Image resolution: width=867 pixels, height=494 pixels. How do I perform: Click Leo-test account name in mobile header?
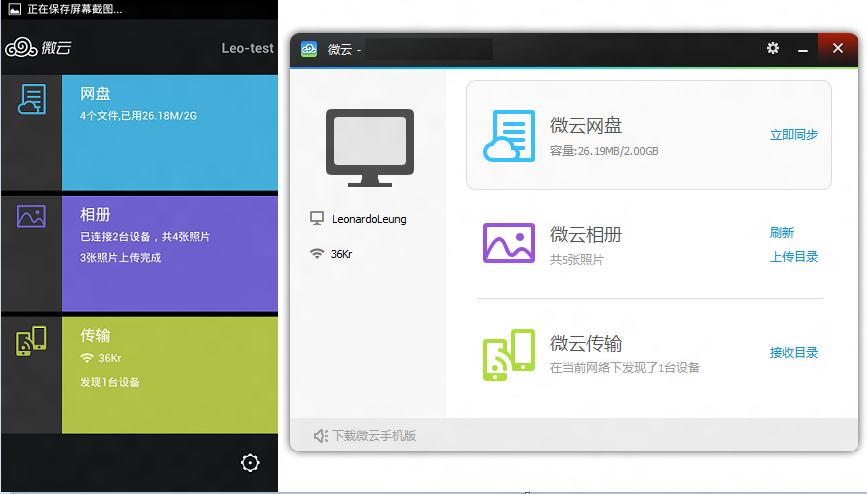pos(248,48)
